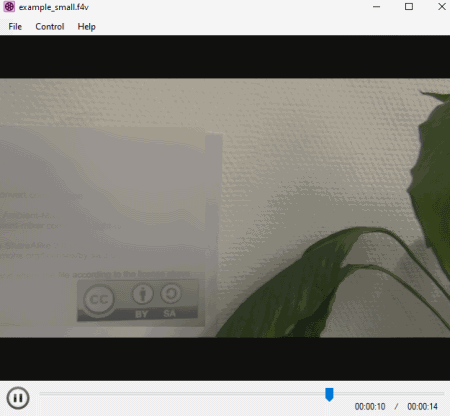This screenshot has height=416, width=450.
Task: Click the elapsed time 00:00:10
Action: pos(370,407)
